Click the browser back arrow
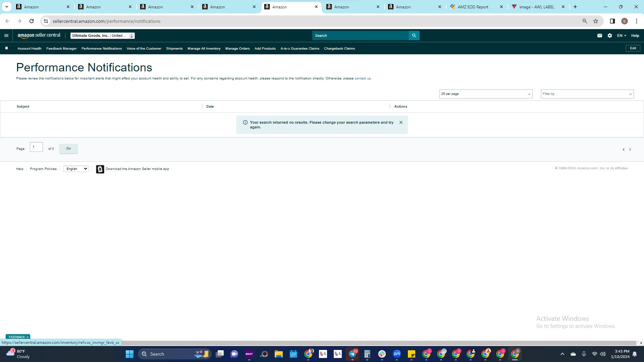644x362 pixels. point(7,21)
